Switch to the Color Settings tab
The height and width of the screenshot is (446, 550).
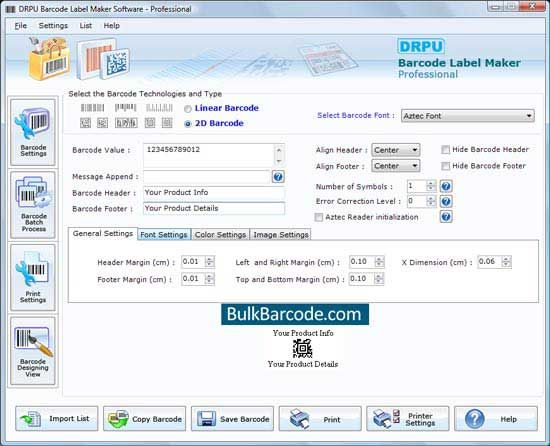click(220, 235)
